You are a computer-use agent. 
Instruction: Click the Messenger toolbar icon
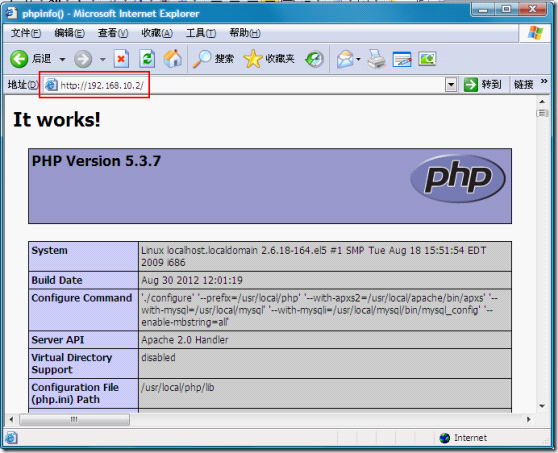pos(427,59)
